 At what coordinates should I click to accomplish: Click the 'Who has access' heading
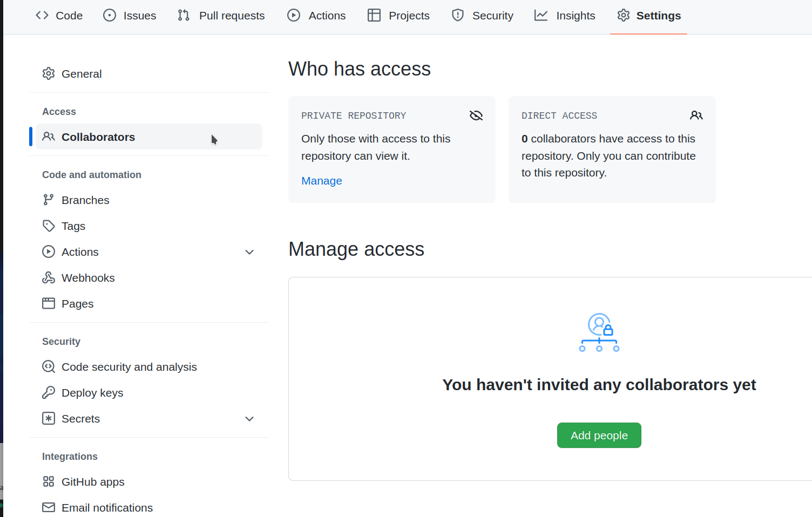(360, 69)
